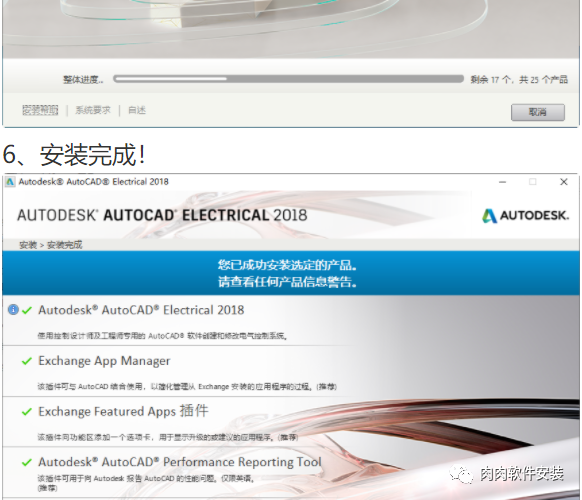Click the 取消 cancel button
The image size is (582, 500).
click(537, 112)
